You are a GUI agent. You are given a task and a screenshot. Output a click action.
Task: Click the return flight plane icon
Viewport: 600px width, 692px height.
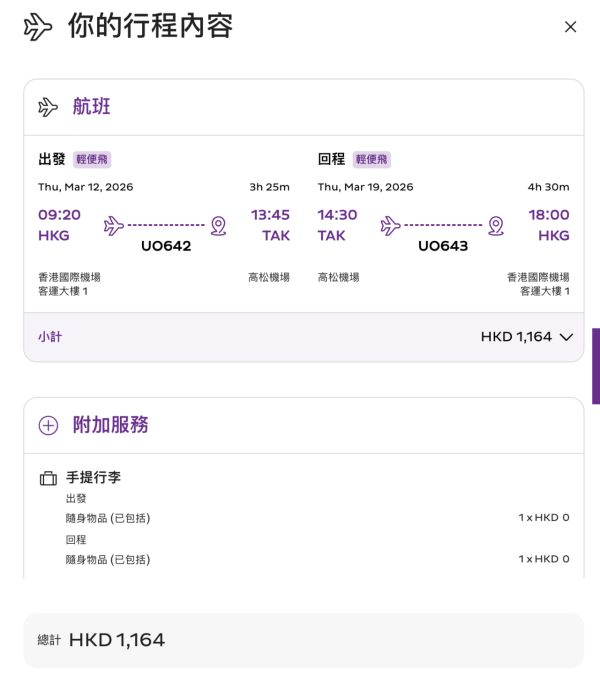pos(391,225)
